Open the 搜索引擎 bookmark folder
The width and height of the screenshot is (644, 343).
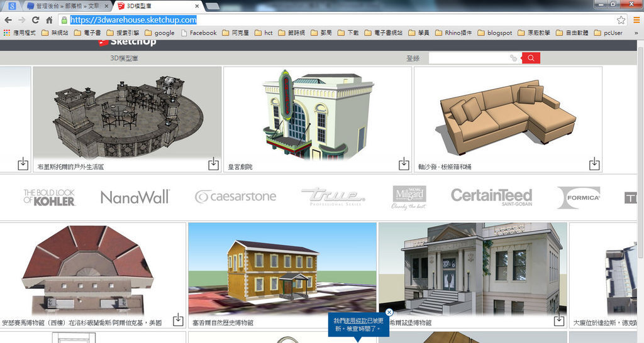[x=123, y=33]
